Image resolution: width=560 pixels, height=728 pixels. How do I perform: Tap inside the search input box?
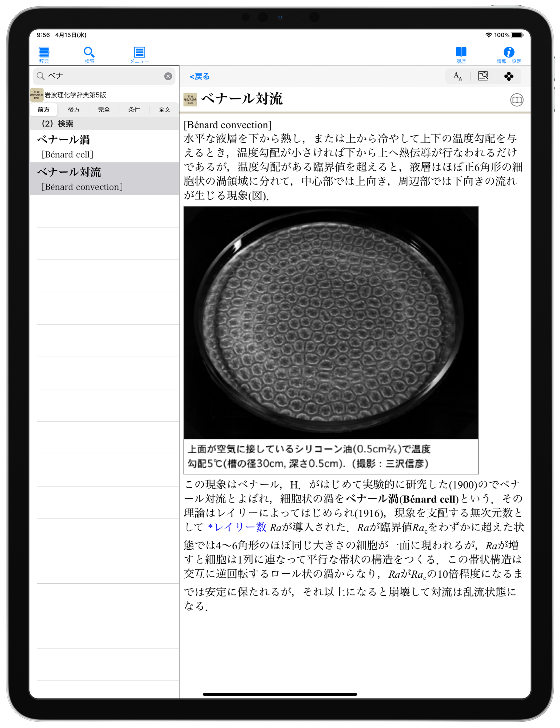[x=100, y=76]
